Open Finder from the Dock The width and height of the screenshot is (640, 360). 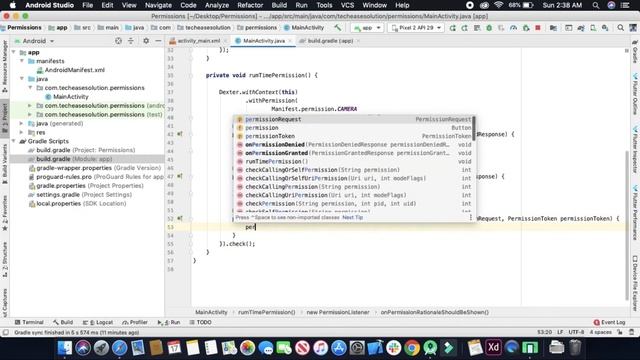[x=64, y=348]
